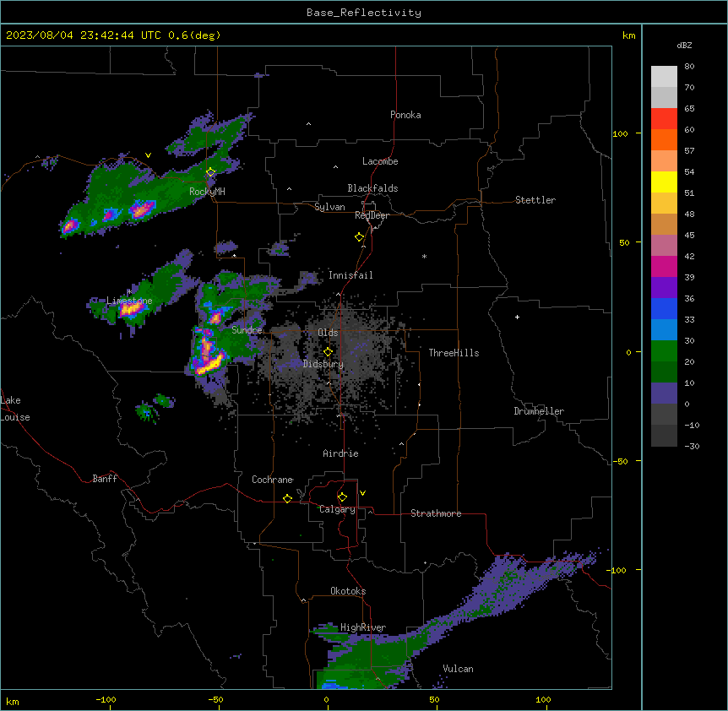Click the asterisk marker east of RedDeer
Viewport: 728px width, 711px height.
(424, 256)
